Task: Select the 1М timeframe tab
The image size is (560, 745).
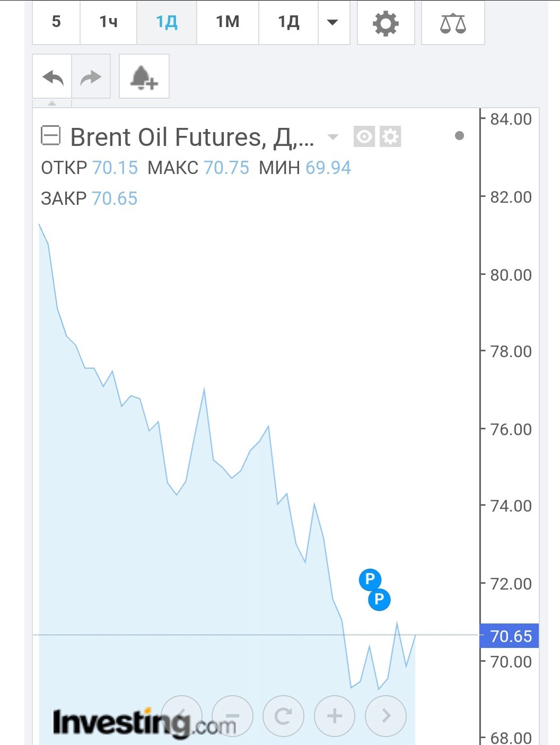Action: pyautogui.click(x=227, y=22)
